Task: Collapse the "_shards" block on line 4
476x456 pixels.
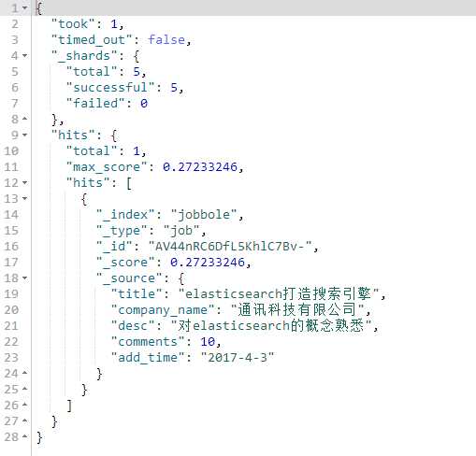Action: [x=24, y=56]
